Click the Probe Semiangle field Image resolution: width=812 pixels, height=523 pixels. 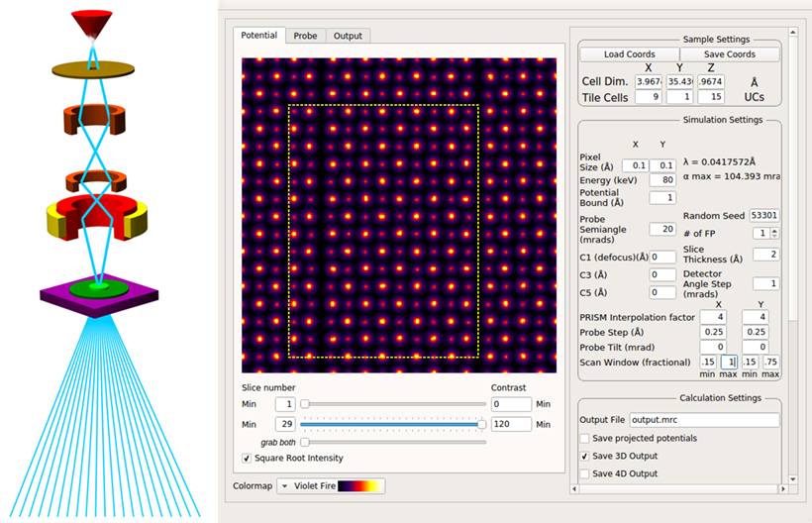click(662, 229)
